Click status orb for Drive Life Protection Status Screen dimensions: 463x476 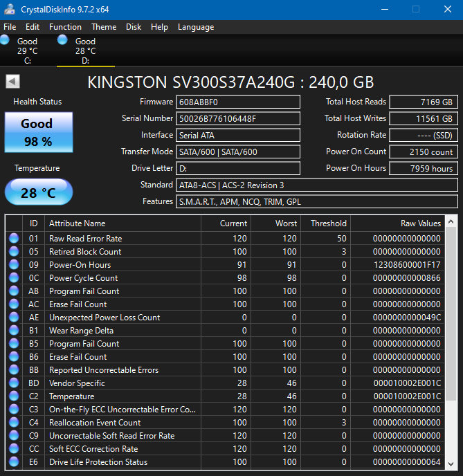point(15,462)
